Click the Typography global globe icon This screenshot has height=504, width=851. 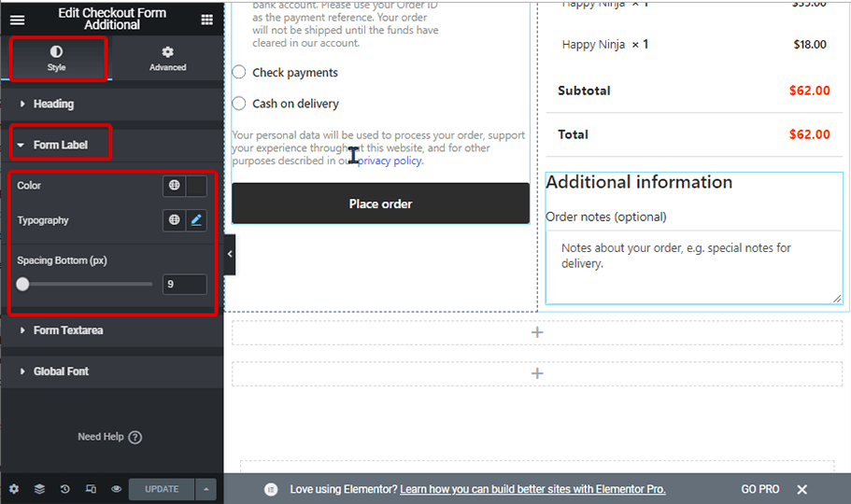tap(174, 220)
